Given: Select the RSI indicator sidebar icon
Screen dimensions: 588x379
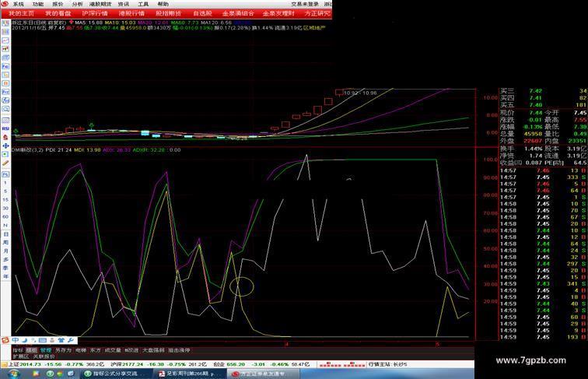Looking at the screenshot, I should [5, 128].
